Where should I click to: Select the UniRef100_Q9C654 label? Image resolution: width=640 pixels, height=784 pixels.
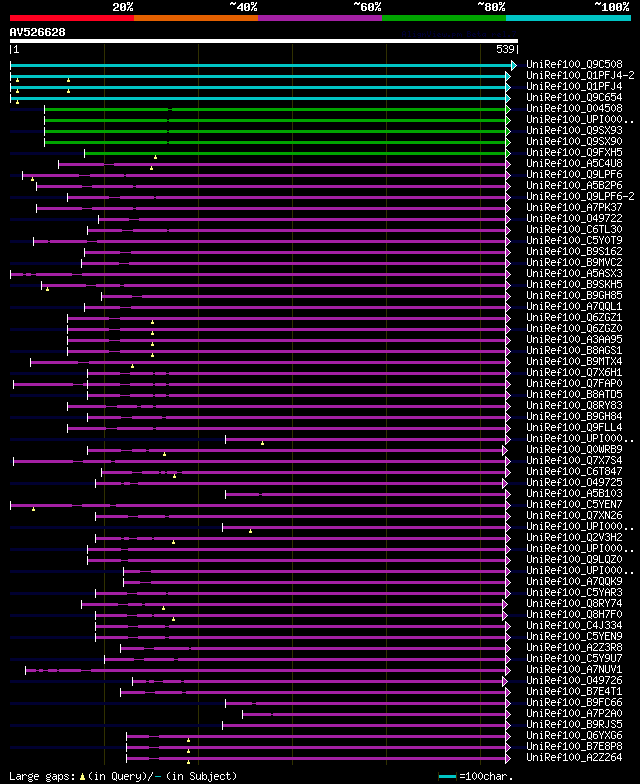click(x=574, y=98)
